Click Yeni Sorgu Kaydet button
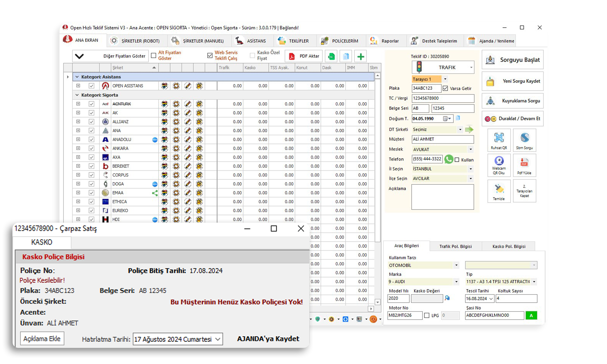The image size is (607, 364). (513, 81)
